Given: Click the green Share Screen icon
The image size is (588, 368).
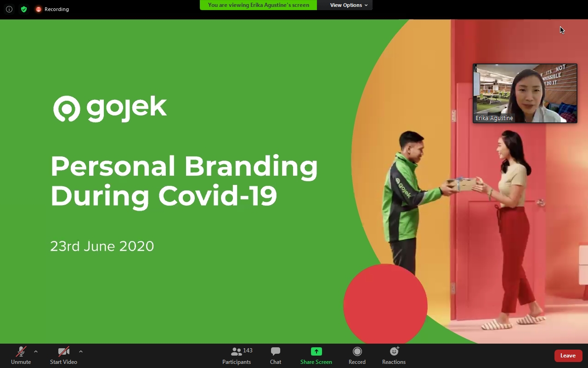Looking at the screenshot, I should tap(316, 351).
